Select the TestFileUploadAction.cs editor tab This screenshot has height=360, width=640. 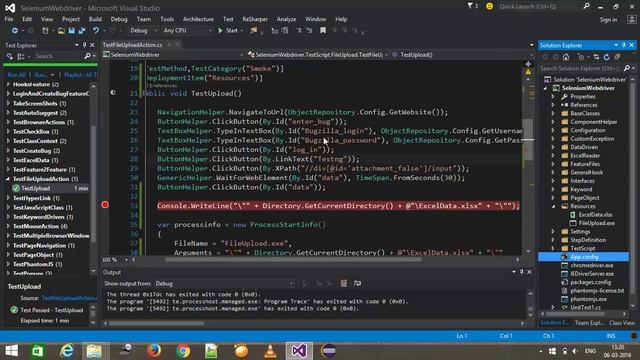point(133,45)
